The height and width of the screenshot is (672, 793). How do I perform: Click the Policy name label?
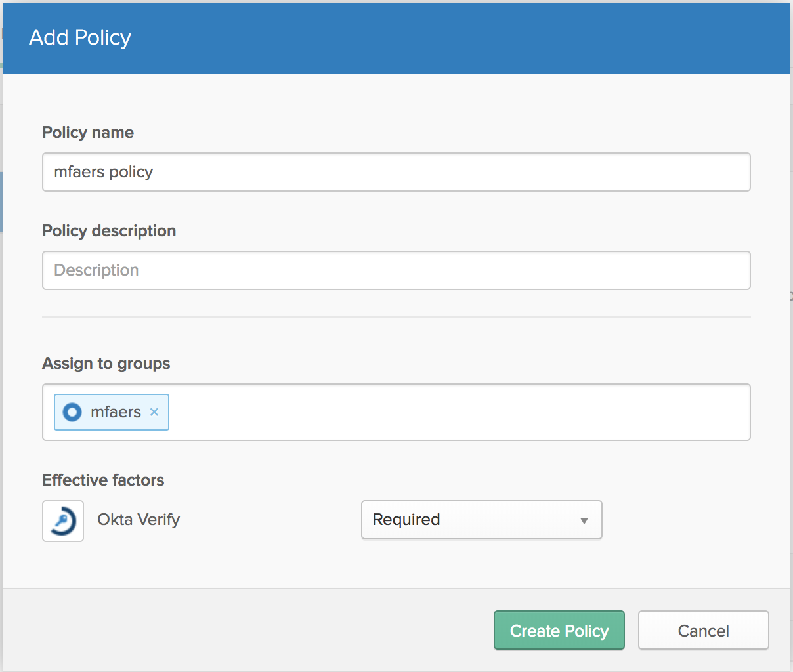click(x=88, y=133)
